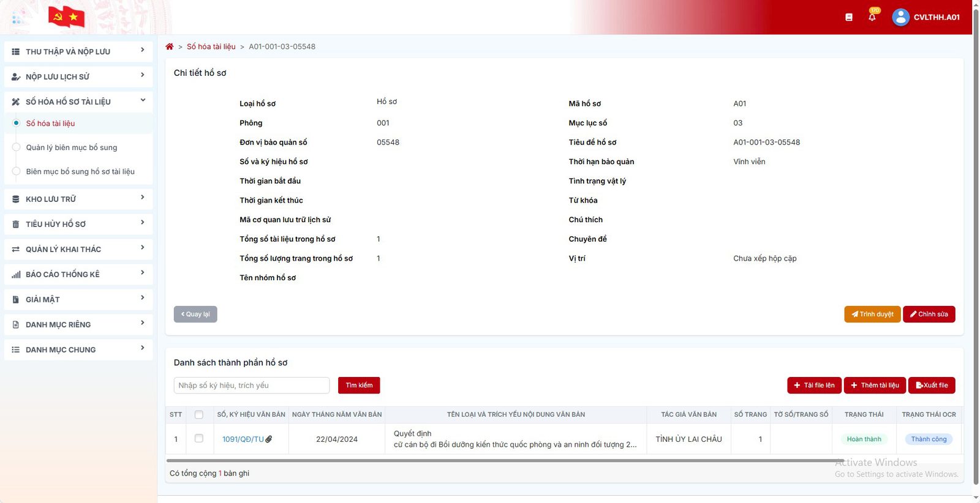This screenshot has height=503, width=980.
Task: Click the attachment paperclip on 1091/QĐ/TU
Action: tap(269, 439)
